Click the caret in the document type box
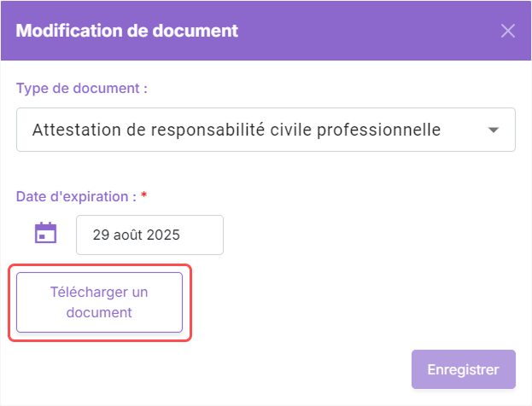 [494, 130]
